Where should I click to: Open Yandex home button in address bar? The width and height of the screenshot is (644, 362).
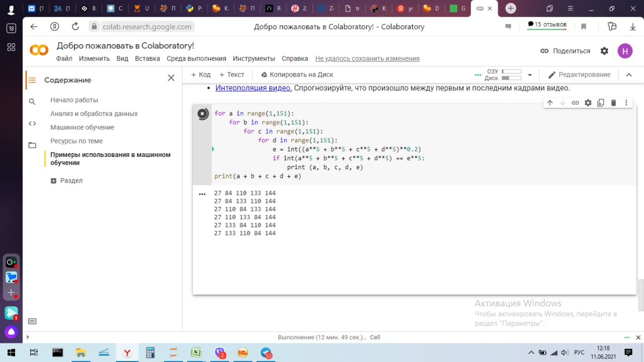55,27
